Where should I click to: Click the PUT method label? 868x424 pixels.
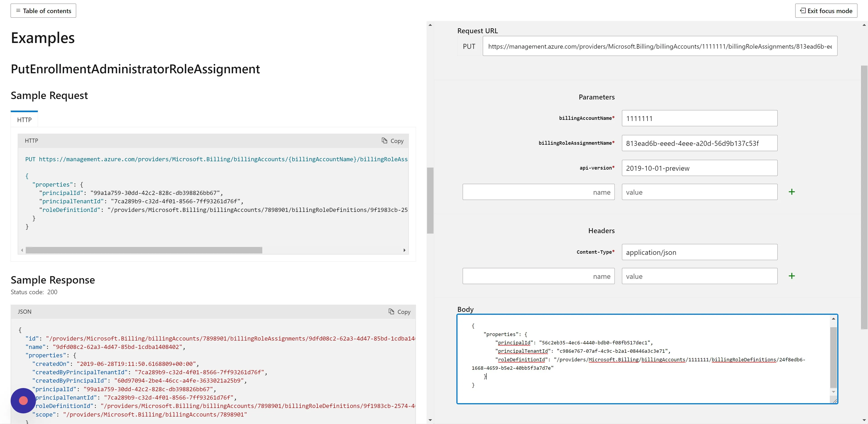[469, 46]
